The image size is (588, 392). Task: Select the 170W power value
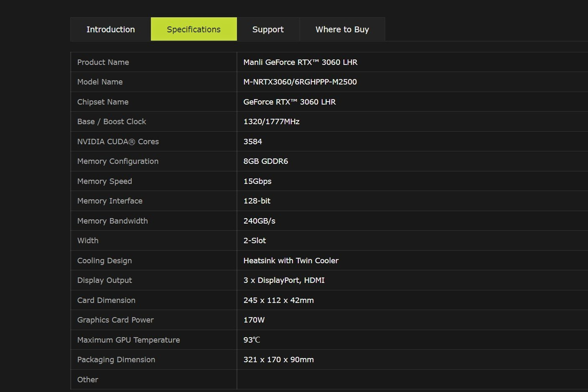(254, 320)
